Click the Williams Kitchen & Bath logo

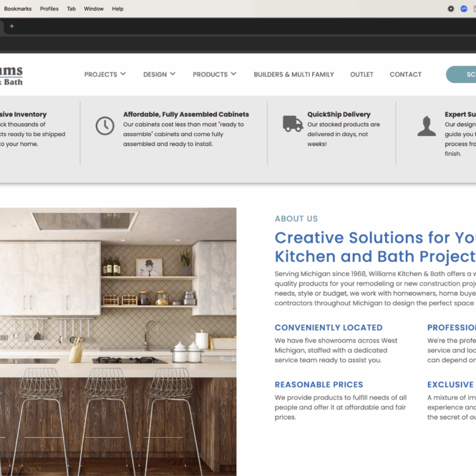click(11, 75)
